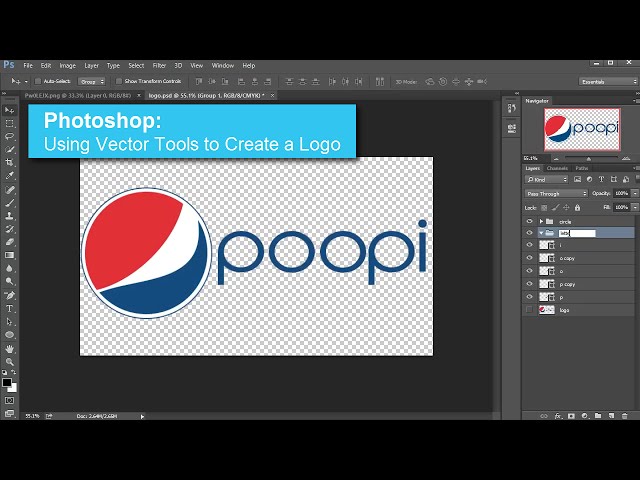This screenshot has height=480, width=640.
Task: Hide the 'o' layer visibility eye
Action: click(x=529, y=271)
